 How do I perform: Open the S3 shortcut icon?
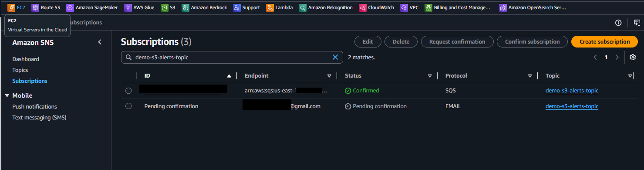164,7
